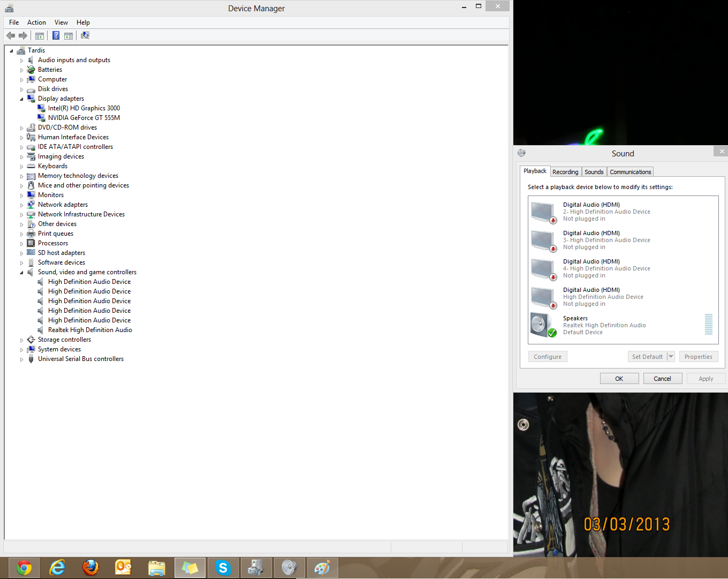Open Help via the blue question-mark icon

[56, 35]
